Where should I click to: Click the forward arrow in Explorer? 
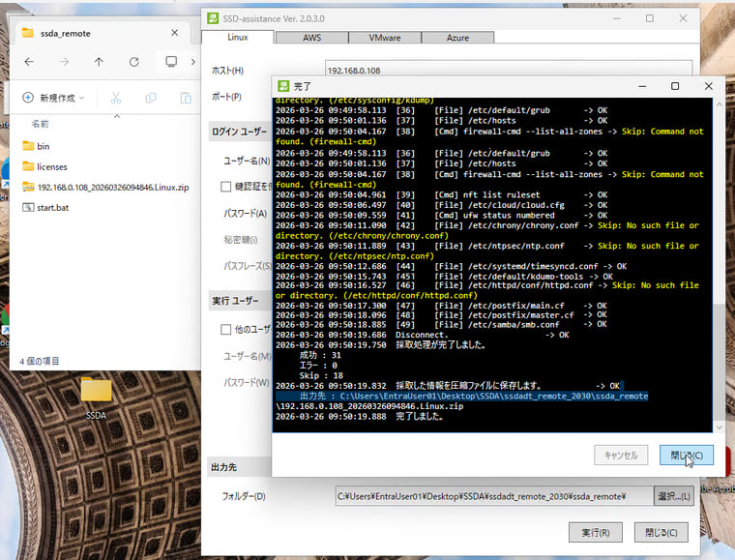tap(64, 62)
